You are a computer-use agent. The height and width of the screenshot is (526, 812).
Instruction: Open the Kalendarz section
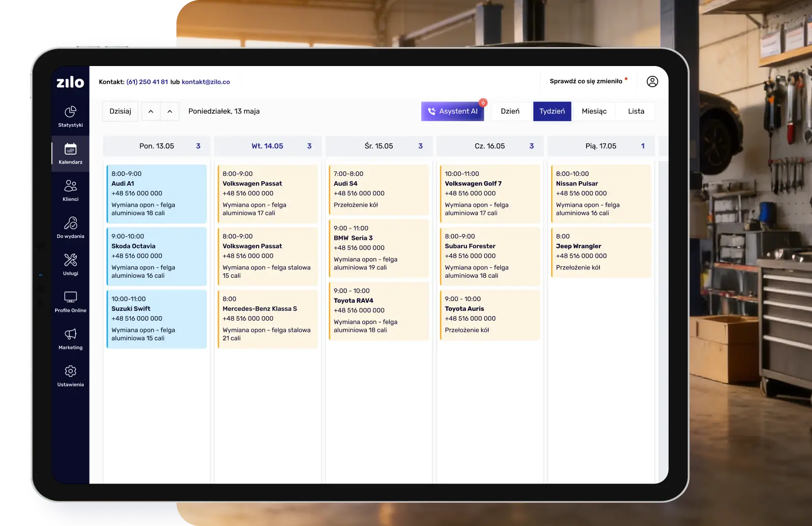[x=70, y=154]
